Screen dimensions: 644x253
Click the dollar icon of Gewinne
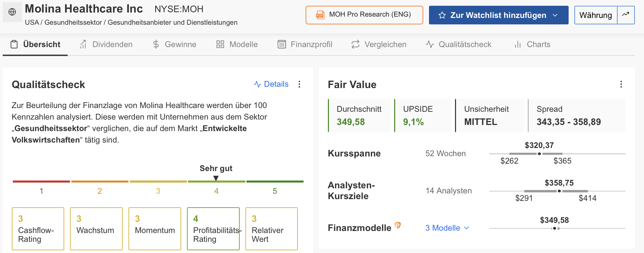point(156,44)
